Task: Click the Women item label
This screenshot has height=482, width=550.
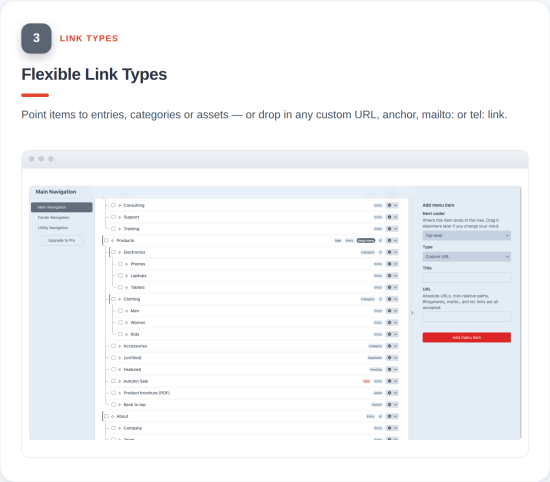Action: click(138, 323)
